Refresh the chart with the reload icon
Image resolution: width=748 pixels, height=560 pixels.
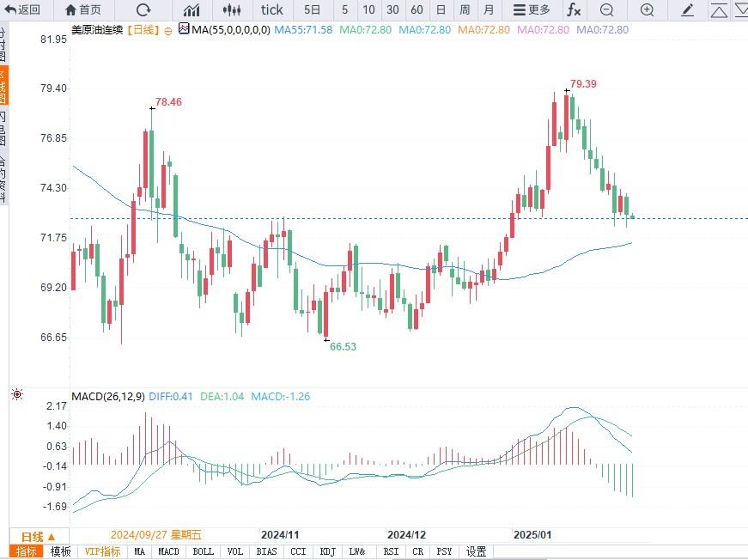(x=143, y=9)
